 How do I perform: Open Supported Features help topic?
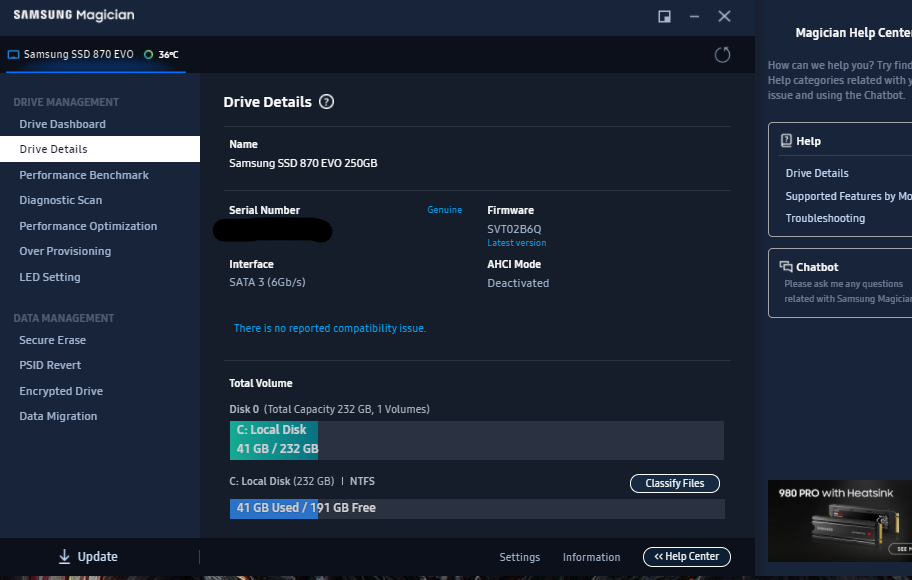(849, 196)
